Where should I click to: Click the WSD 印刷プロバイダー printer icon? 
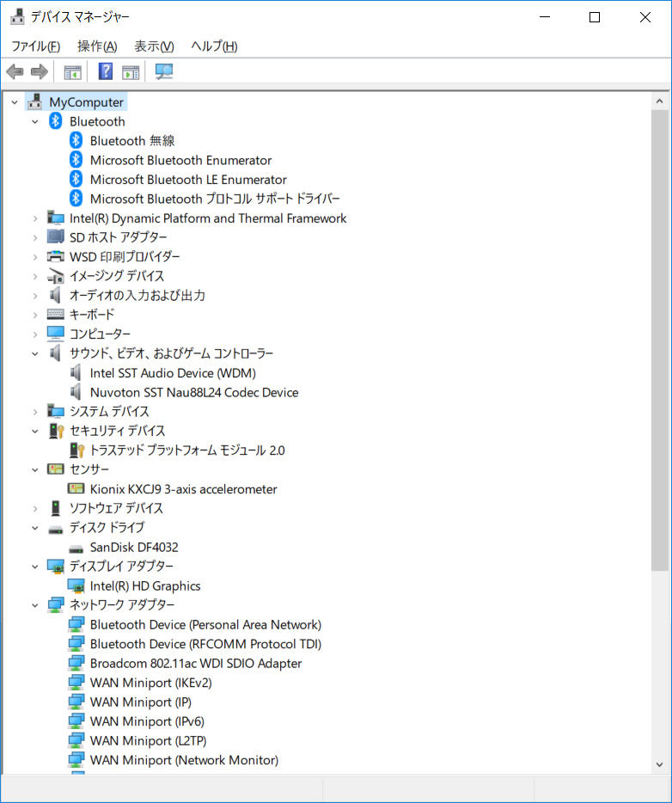(55, 256)
